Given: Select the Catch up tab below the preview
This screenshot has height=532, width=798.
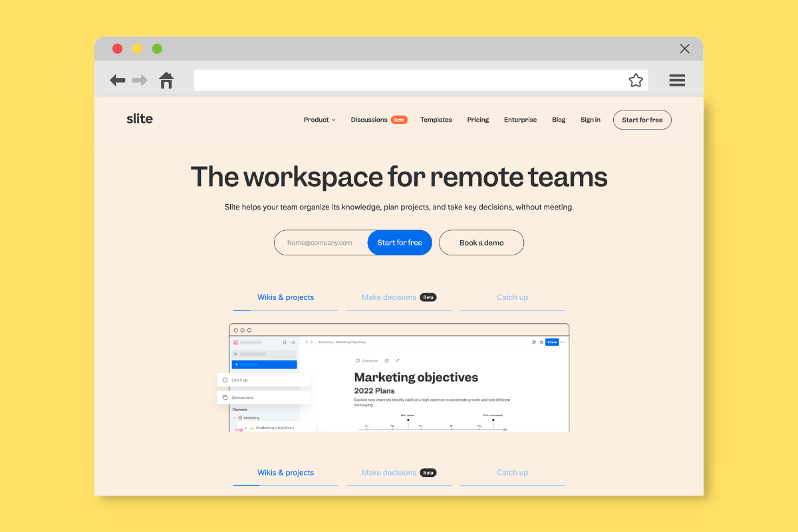Looking at the screenshot, I should click(x=513, y=473).
